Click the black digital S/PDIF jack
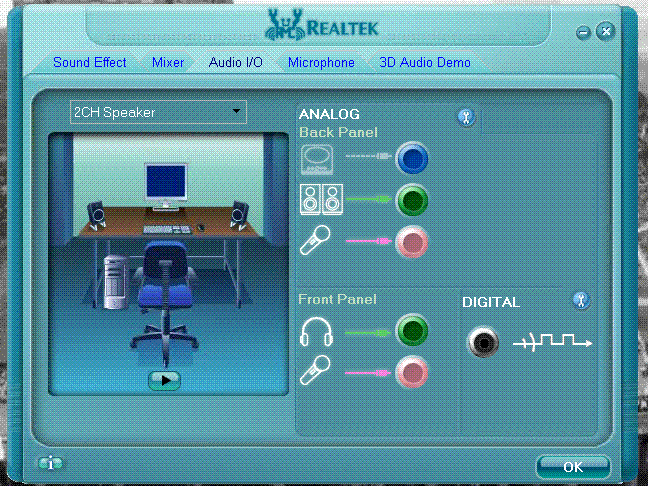Image resolution: width=648 pixels, height=486 pixels. click(x=483, y=342)
